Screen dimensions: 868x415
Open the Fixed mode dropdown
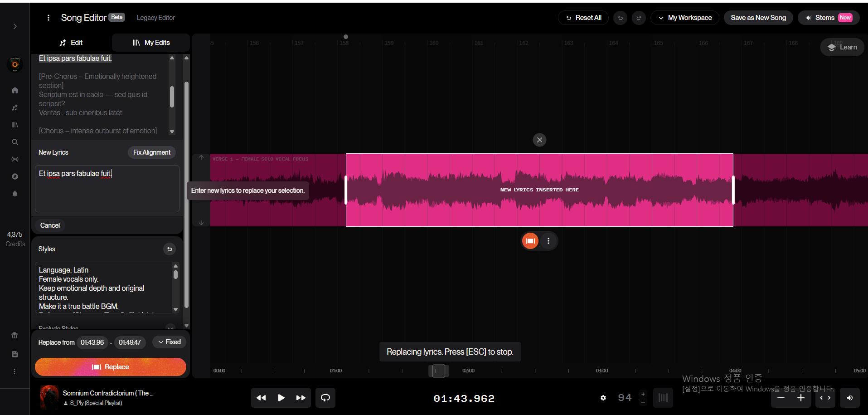[x=169, y=342]
